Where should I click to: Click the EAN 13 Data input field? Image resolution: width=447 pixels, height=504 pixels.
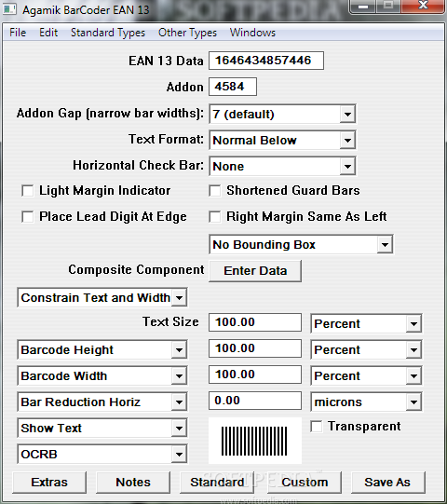click(266, 61)
